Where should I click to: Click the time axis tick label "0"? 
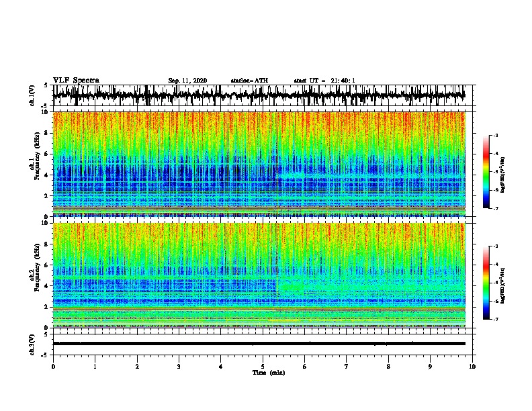(53, 367)
